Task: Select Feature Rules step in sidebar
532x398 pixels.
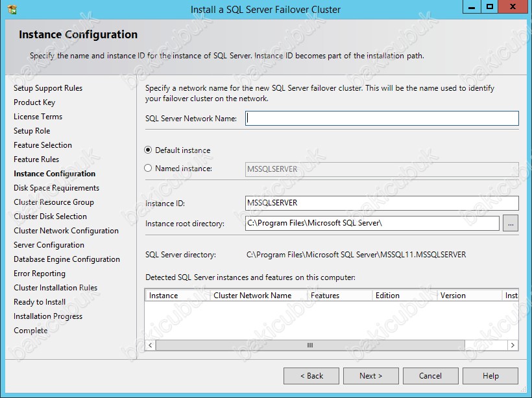Action: tap(36, 159)
